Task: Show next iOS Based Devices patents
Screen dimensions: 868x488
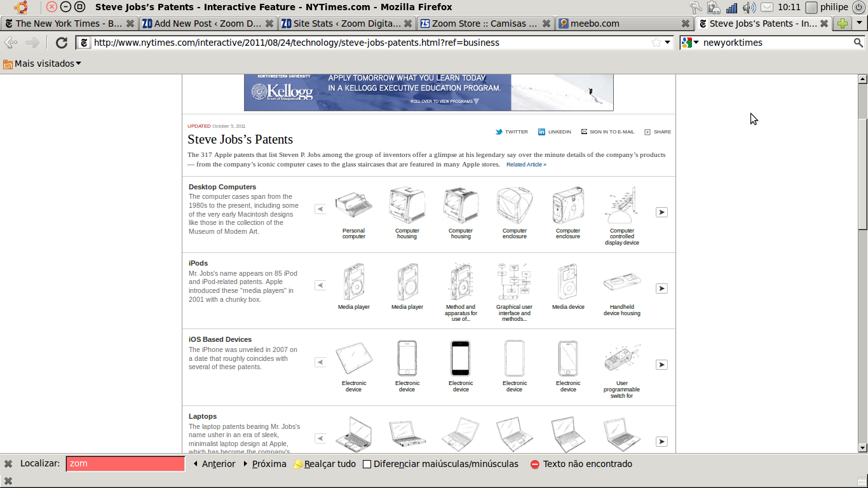Action: [661, 365]
